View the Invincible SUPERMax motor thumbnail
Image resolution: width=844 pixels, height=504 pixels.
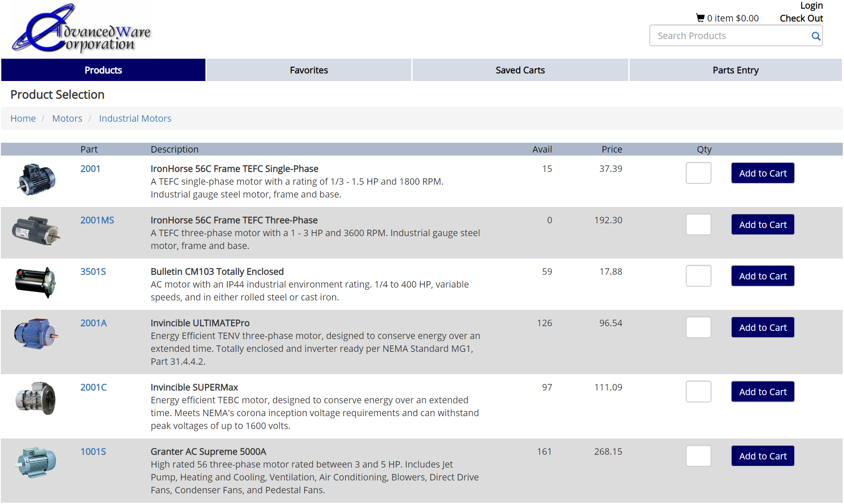(x=36, y=398)
